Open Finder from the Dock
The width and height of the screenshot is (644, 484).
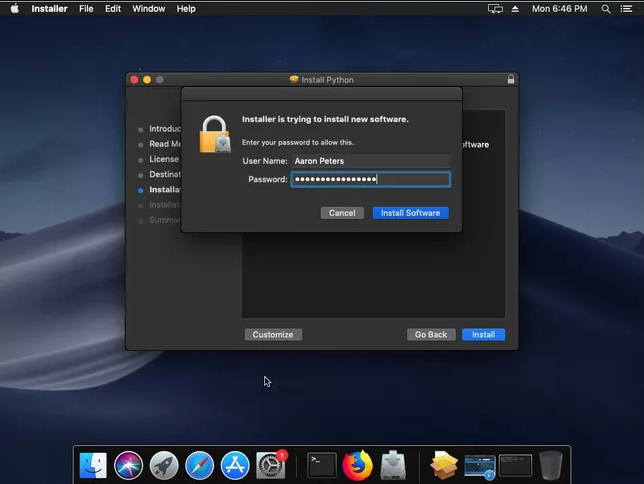click(x=93, y=465)
